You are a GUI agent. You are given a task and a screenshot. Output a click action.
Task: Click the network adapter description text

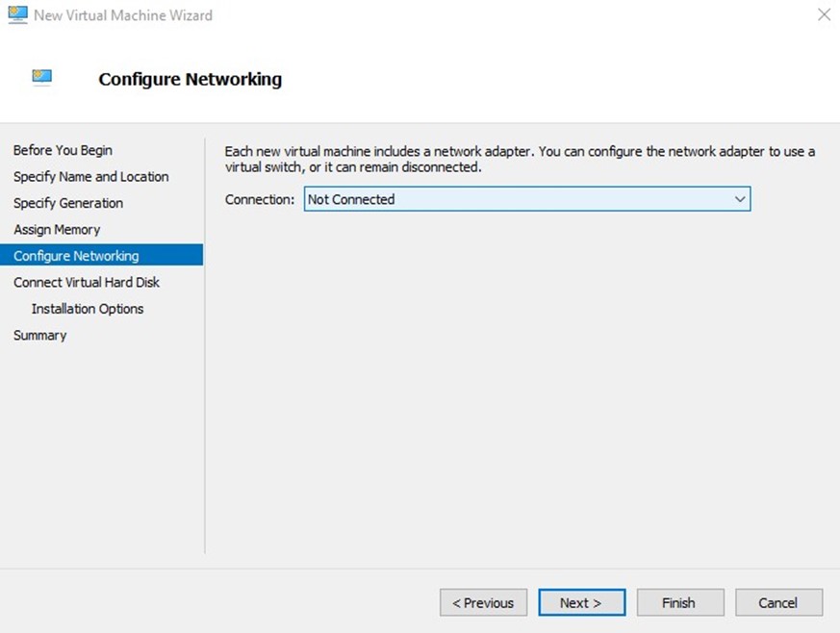[x=519, y=159]
